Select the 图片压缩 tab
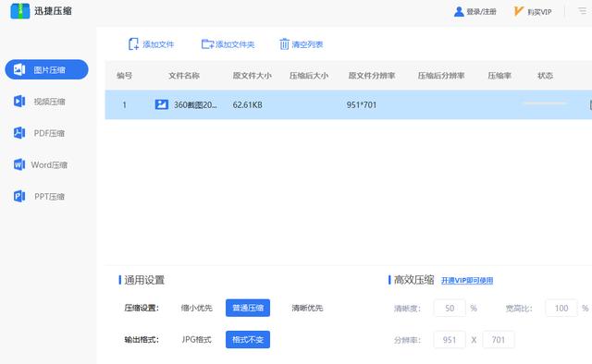The height and width of the screenshot is (364, 592). pyautogui.click(x=46, y=69)
